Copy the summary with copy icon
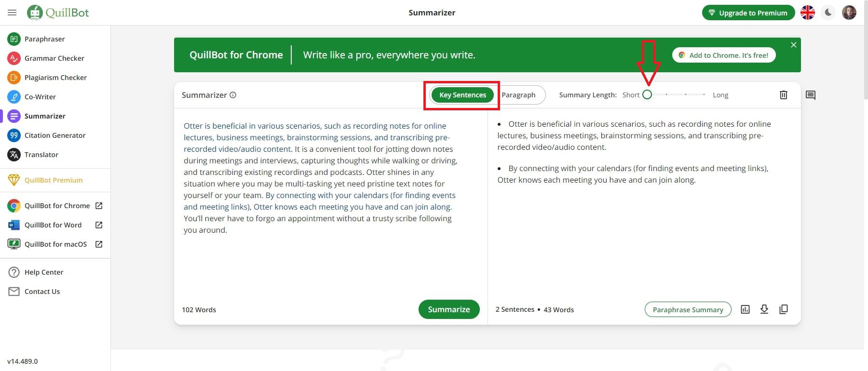868x371 pixels. coord(784,309)
